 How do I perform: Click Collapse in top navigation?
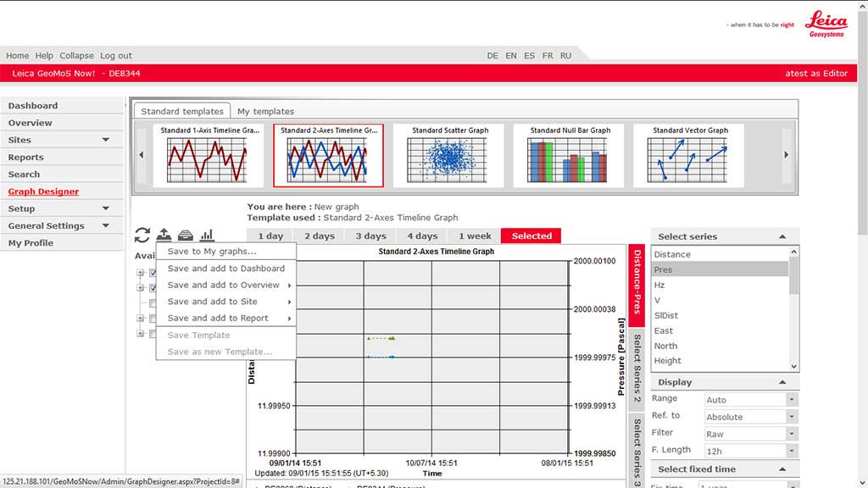(76, 55)
